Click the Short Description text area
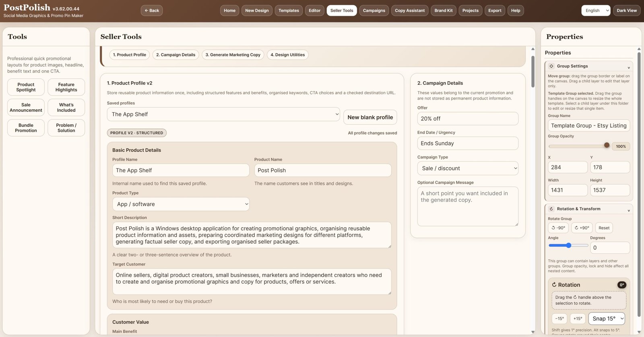 coord(252,235)
